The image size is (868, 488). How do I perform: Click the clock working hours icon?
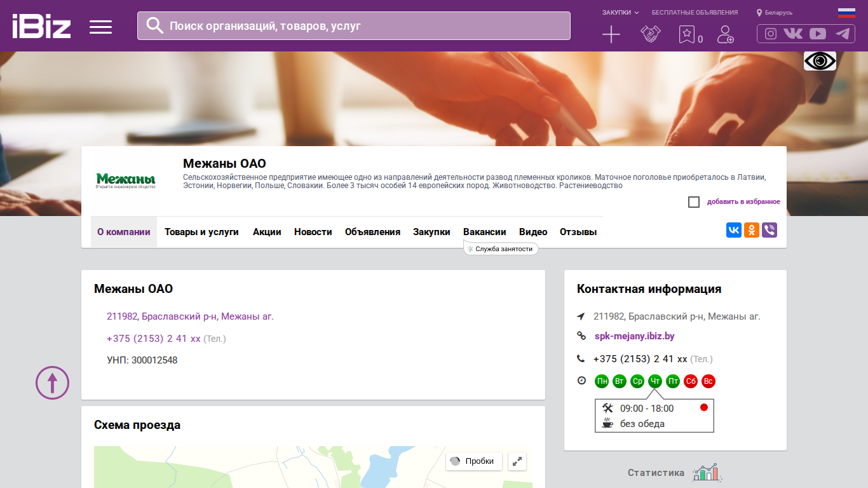tap(581, 381)
